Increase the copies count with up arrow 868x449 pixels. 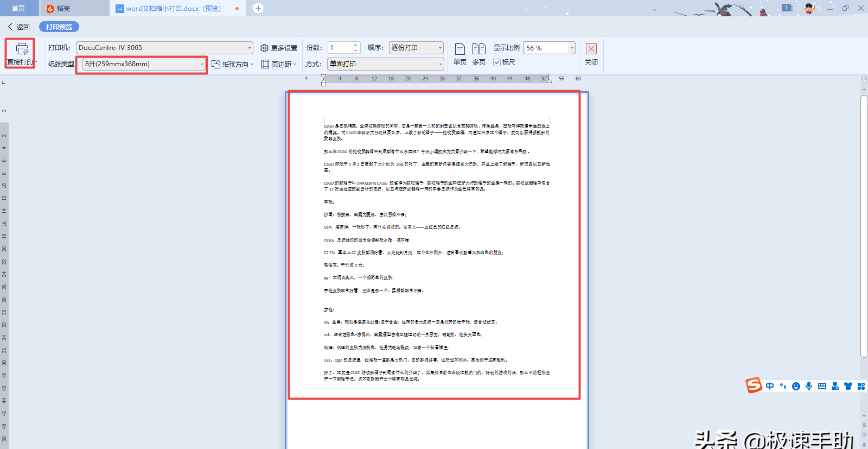coord(356,45)
